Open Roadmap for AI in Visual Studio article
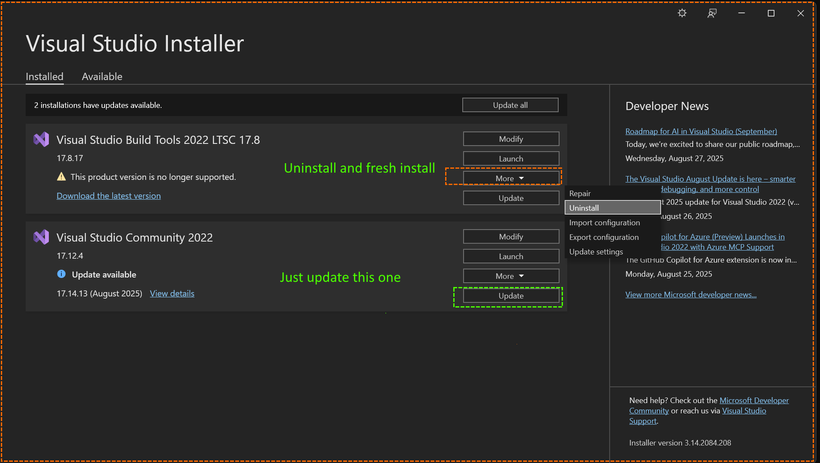This screenshot has width=820, height=463. [x=700, y=131]
